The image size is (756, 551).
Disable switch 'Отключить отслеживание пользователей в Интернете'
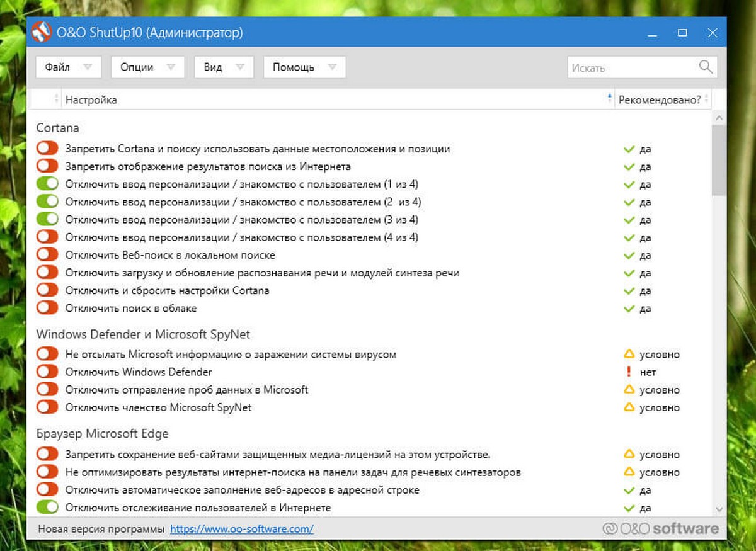[x=47, y=507]
